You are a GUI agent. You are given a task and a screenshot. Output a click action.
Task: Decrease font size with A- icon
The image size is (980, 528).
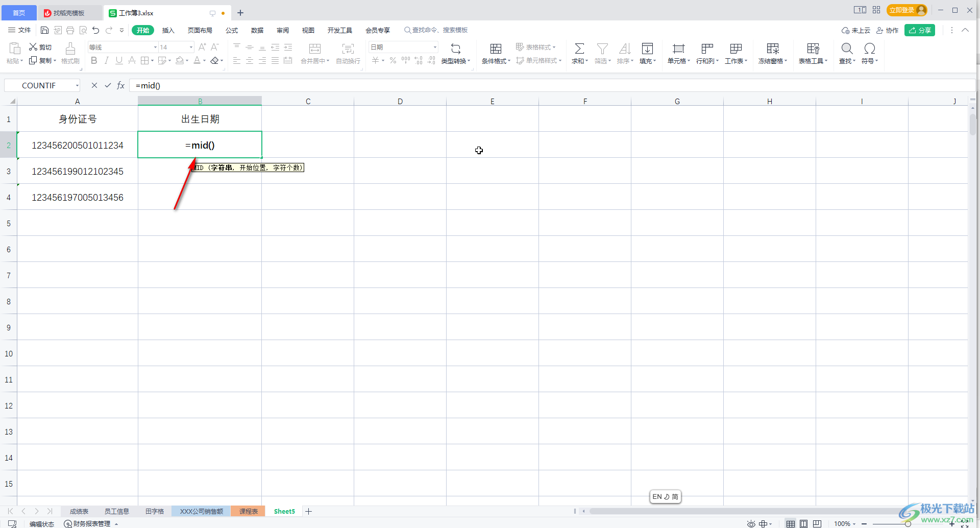click(x=215, y=47)
